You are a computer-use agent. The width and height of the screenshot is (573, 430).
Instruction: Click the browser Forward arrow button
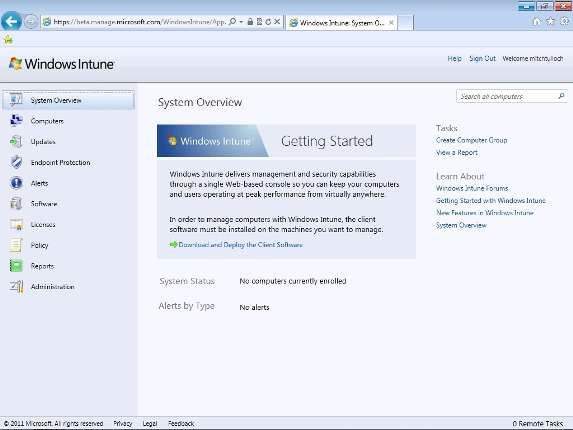[x=31, y=22]
